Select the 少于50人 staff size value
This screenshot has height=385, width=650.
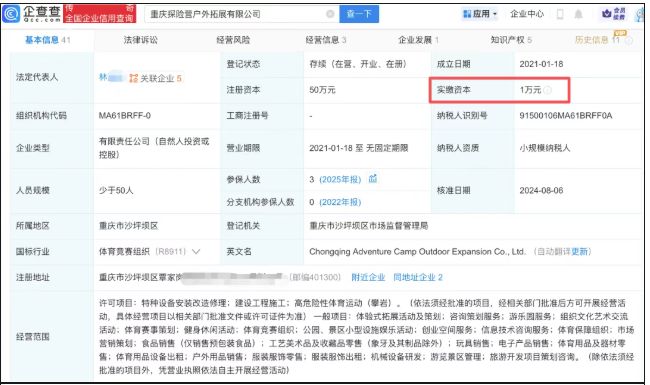click(x=116, y=191)
